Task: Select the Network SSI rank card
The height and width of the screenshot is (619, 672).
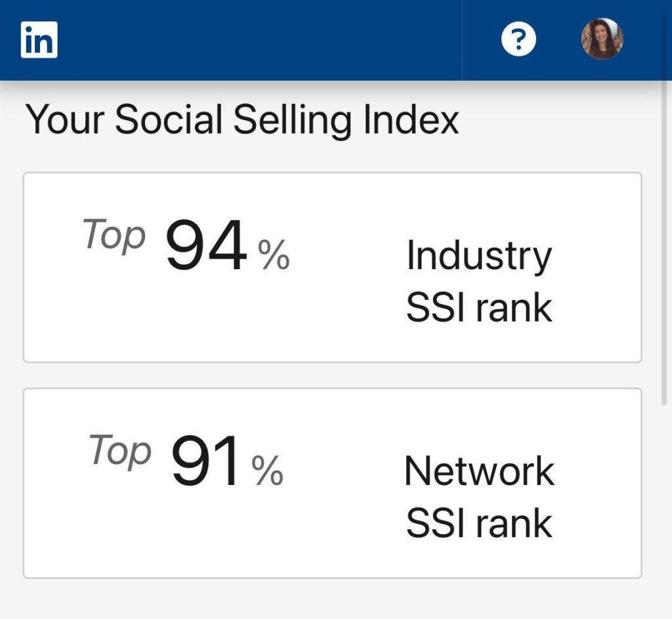Action: pyautogui.click(x=332, y=483)
